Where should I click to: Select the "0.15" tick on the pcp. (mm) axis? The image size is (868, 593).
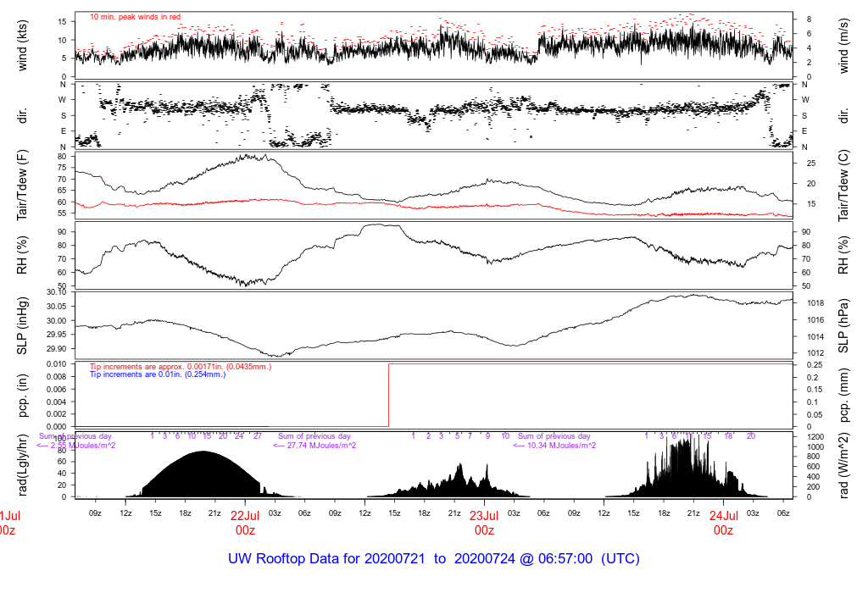coord(813,390)
